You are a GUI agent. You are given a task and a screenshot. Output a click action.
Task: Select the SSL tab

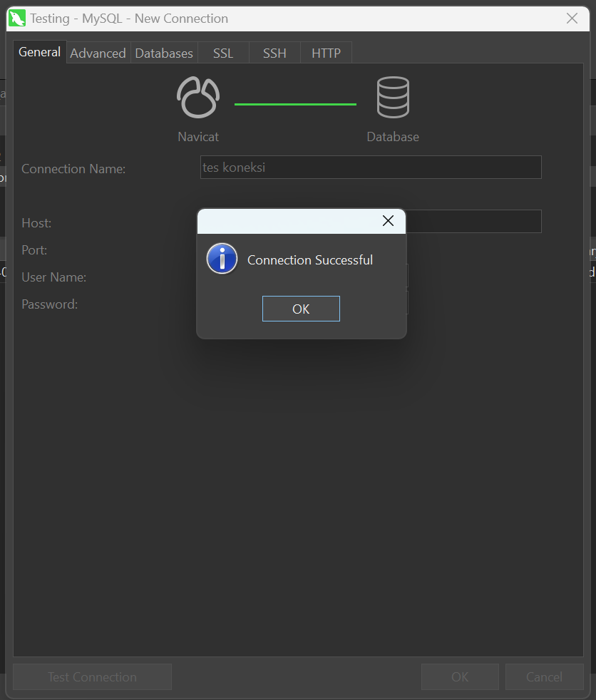pyautogui.click(x=223, y=53)
